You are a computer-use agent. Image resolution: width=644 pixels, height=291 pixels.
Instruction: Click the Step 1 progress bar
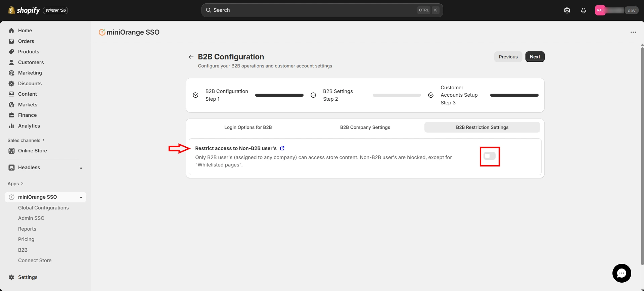[279, 95]
